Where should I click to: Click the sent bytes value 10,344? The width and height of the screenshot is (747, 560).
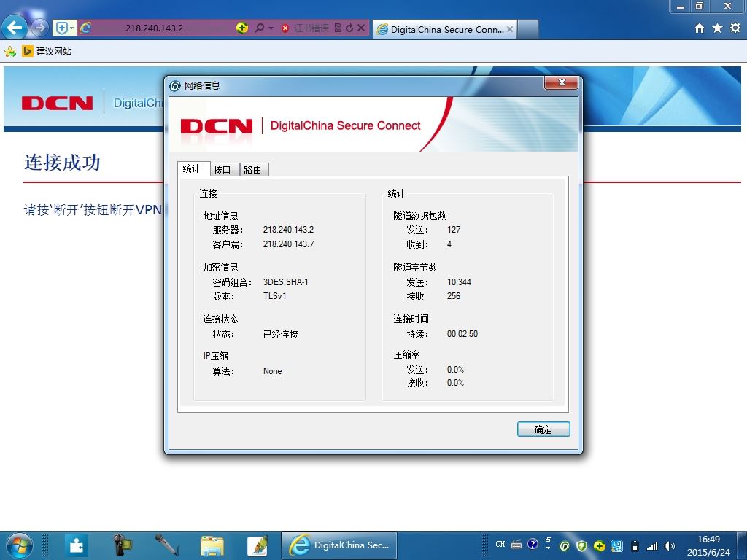pos(460,282)
